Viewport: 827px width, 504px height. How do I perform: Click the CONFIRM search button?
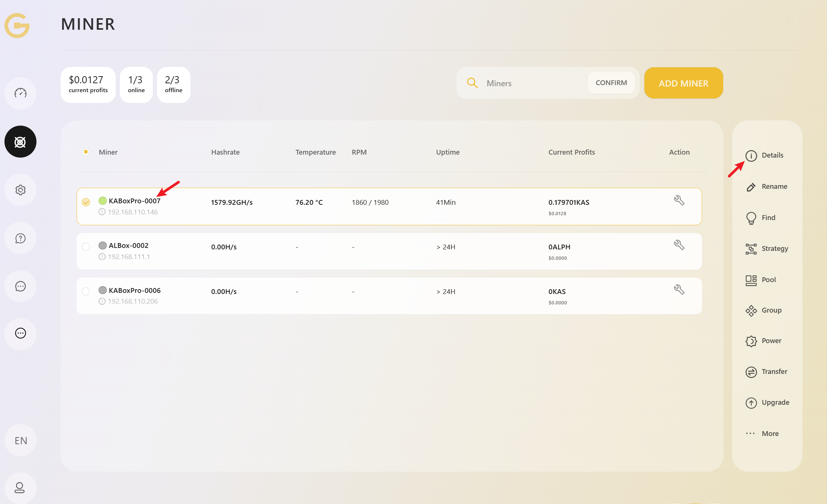click(611, 83)
